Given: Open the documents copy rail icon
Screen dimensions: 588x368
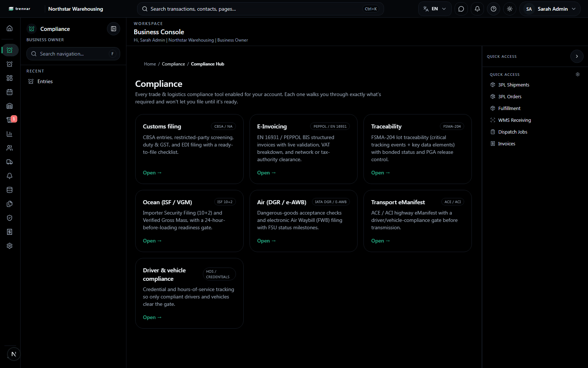Looking at the screenshot, I should point(10,204).
